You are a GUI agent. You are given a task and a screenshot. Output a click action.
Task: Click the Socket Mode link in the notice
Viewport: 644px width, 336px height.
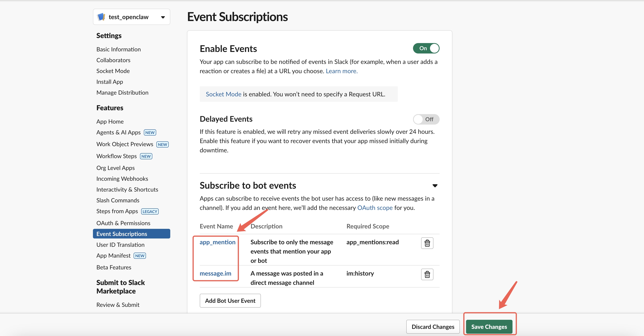(223, 94)
